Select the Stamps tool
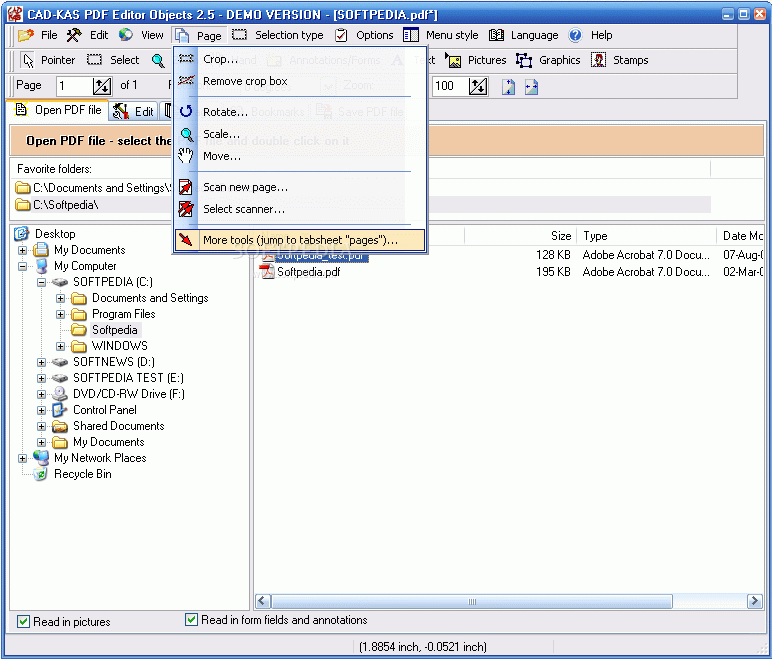The width and height of the screenshot is (772, 659). click(619, 60)
